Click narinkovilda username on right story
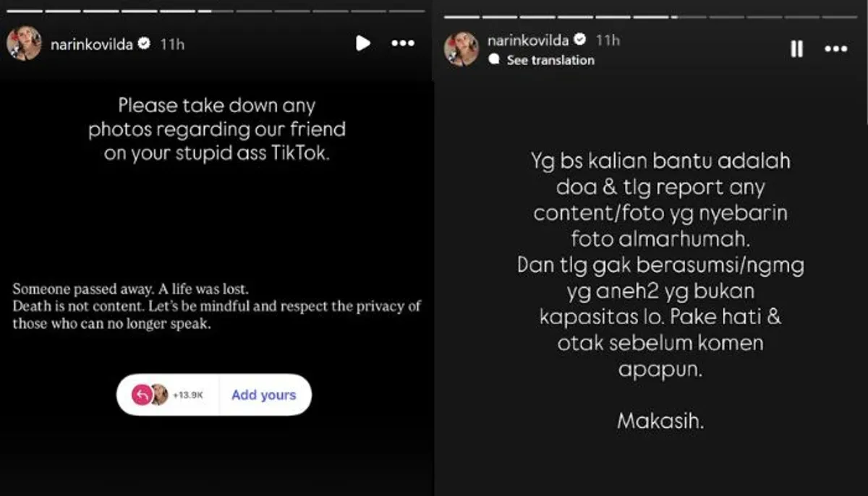This screenshot has width=868, height=496. [529, 39]
